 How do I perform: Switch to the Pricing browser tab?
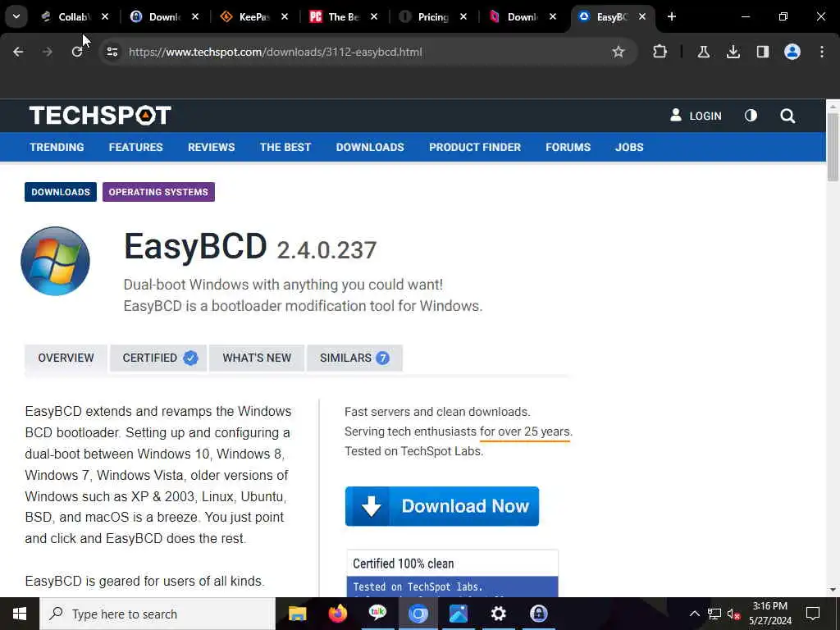[431, 16]
